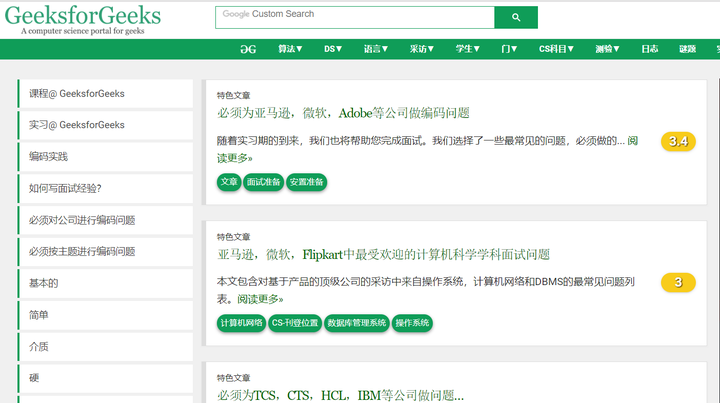Expand the 门 dropdown menu
720x403 pixels.
pyautogui.click(x=509, y=49)
